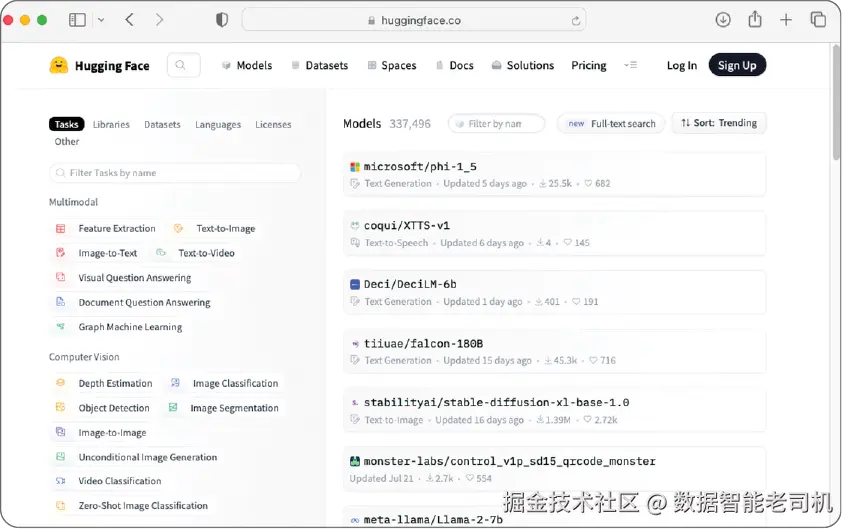The image size is (850, 532).
Task: Click the Microsoft logo beside phi-1_5
Action: click(x=355, y=167)
